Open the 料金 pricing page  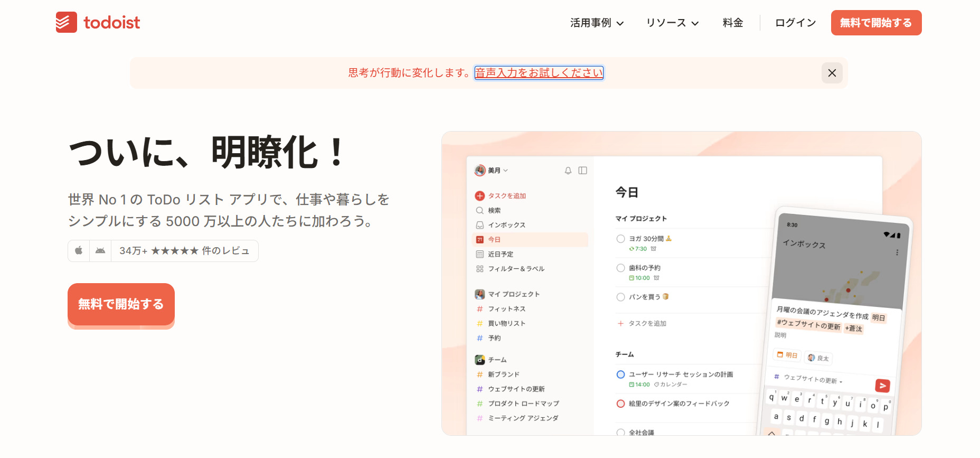733,23
